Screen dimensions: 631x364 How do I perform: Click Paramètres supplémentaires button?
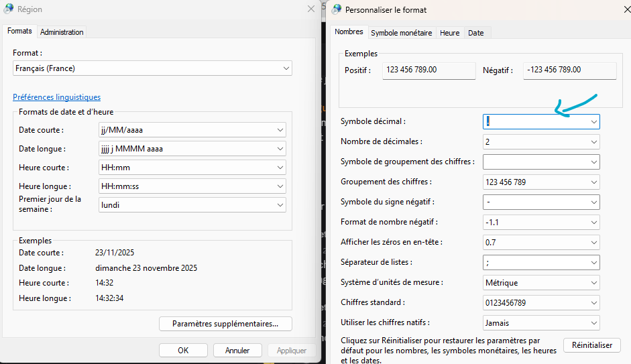point(225,324)
